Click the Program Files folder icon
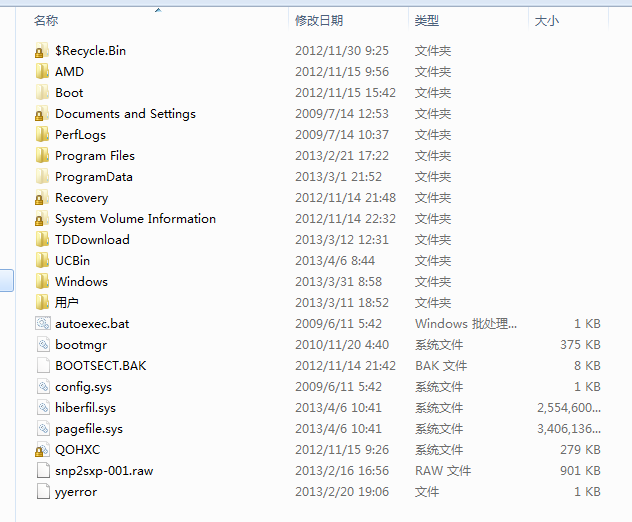The width and height of the screenshot is (632, 522). point(42,156)
